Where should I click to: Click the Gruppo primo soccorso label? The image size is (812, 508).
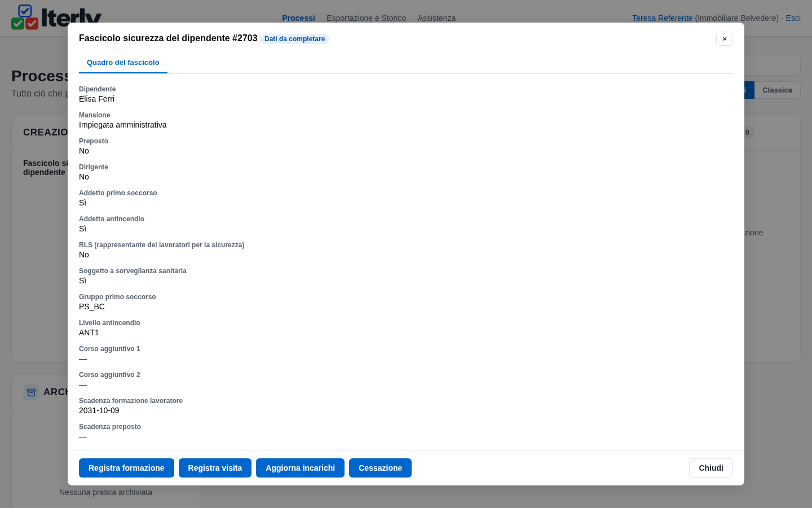[117, 297]
